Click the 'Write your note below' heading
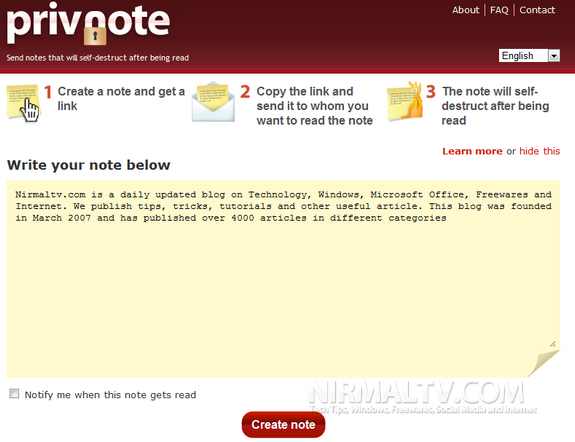The width and height of the screenshot is (575, 442). point(89,165)
